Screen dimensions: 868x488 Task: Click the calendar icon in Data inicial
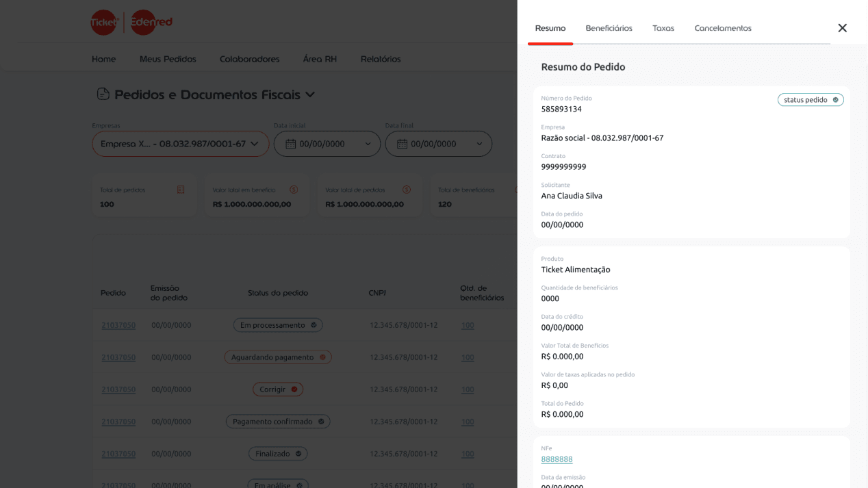(x=290, y=144)
